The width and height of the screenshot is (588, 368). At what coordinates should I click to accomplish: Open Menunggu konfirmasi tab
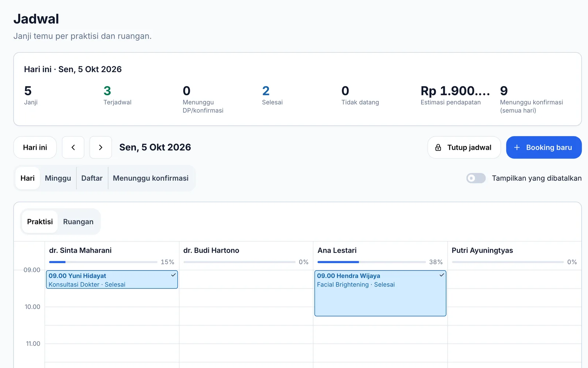(151, 178)
